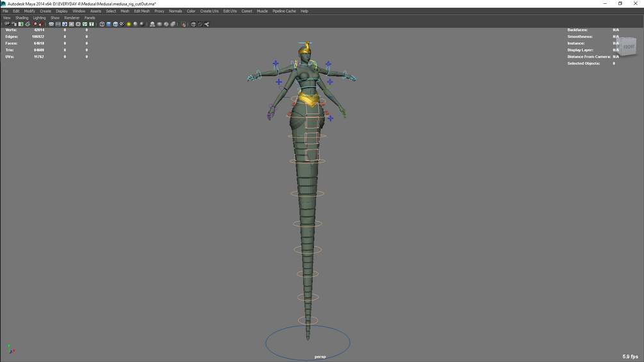644x362 pixels.
Task: Click the yellow Use All Lights icon
Action: coord(129,24)
